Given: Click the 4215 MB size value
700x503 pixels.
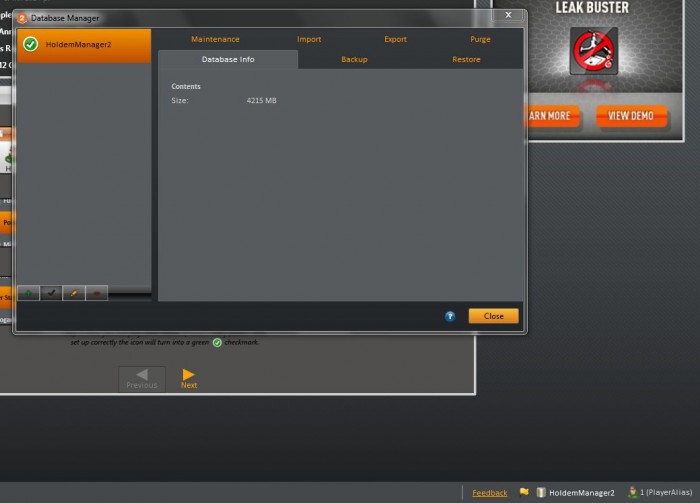Looking at the screenshot, I should coord(262,100).
